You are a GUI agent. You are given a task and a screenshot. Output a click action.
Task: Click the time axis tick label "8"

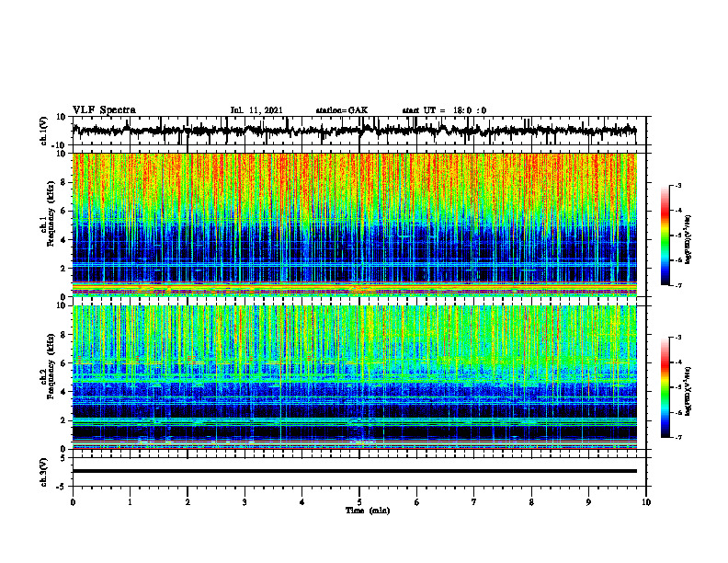coord(531,502)
